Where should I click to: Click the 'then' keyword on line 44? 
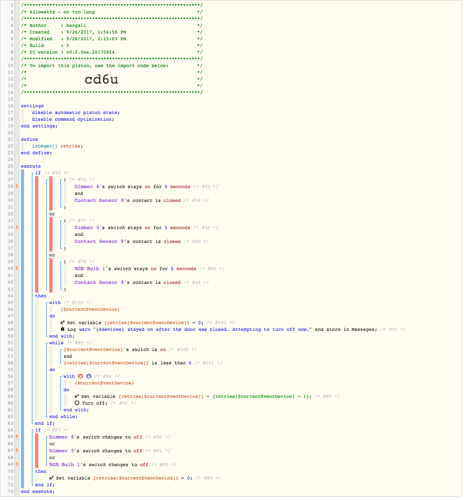(41, 297)
